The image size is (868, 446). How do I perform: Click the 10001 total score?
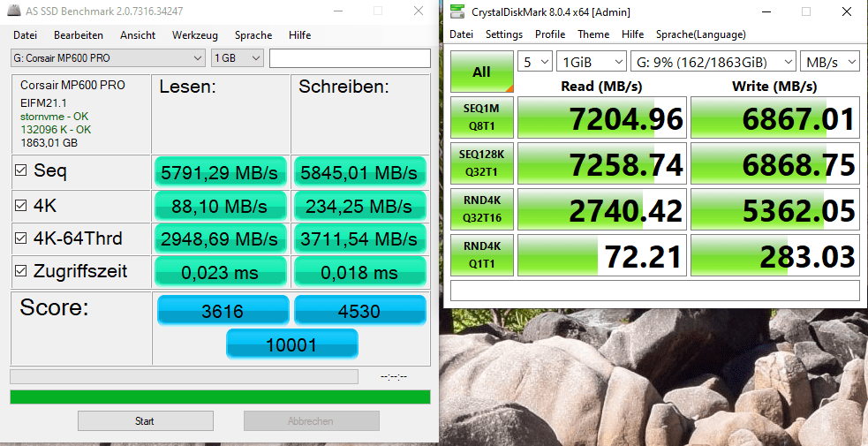pos(291,344)
